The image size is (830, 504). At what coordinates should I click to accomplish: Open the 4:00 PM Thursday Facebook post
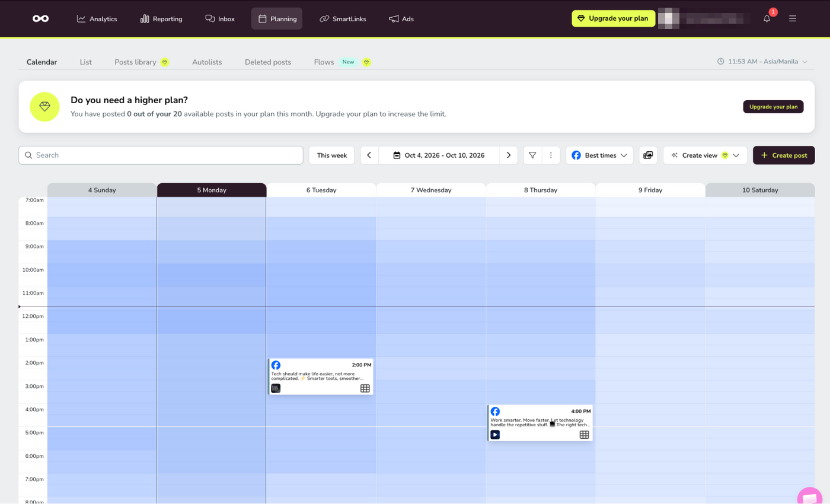click(x=539, y=423)
